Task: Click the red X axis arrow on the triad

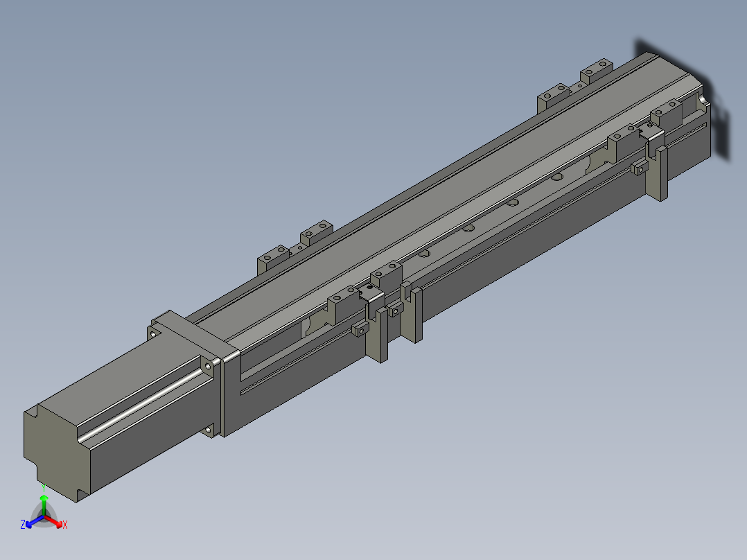Action: pos(54,521)
